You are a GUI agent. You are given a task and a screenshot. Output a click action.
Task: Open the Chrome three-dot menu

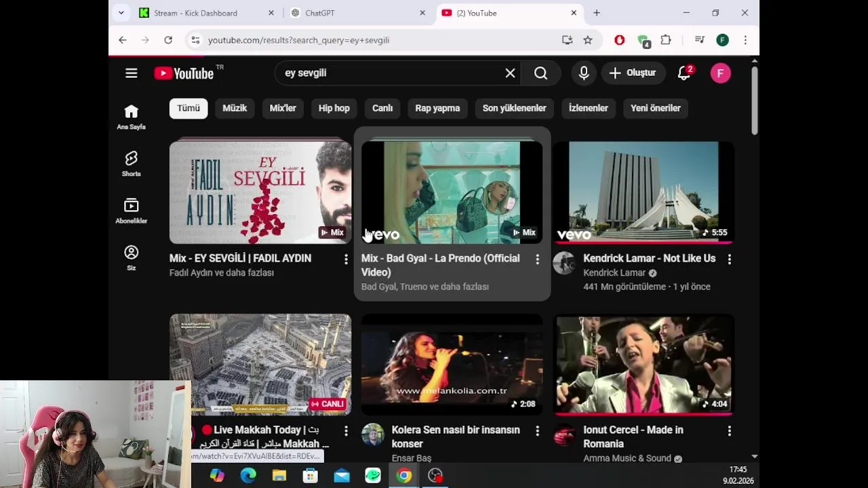[x=745, y=40]
